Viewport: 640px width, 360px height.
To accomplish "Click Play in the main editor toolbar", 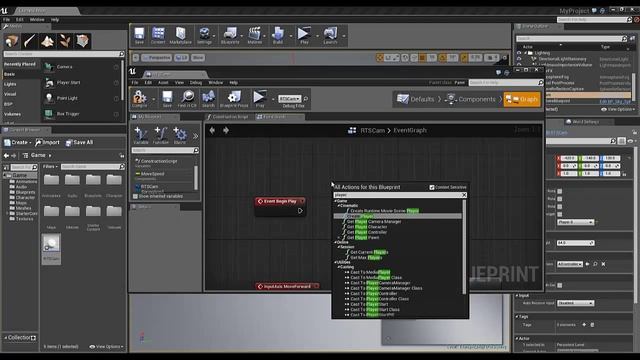I will 304,35.
